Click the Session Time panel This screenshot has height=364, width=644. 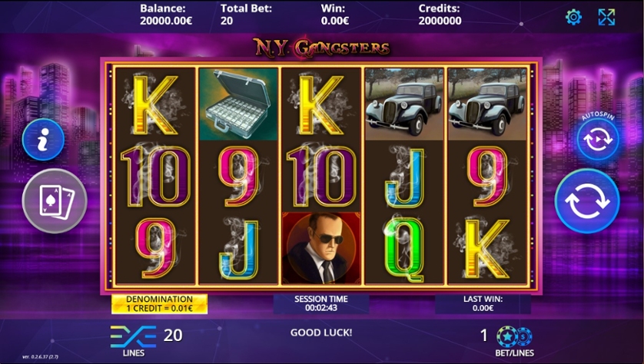321,304
